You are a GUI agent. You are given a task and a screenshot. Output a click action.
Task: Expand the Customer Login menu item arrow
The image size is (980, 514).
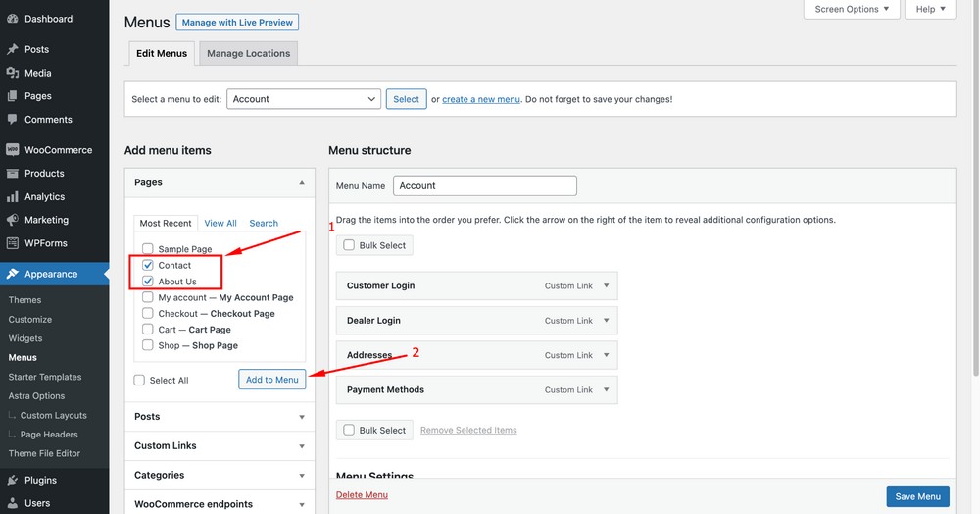[607, 286]
